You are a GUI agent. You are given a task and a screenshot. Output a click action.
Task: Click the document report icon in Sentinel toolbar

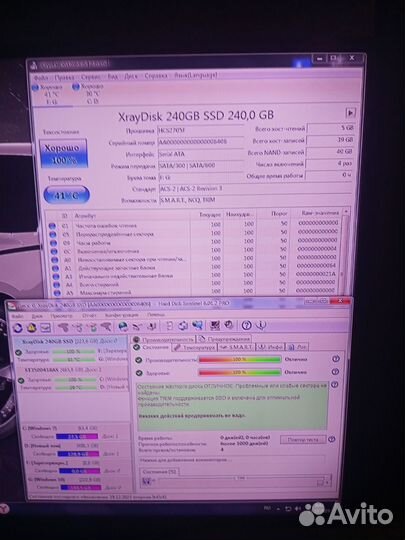[169, 325]
